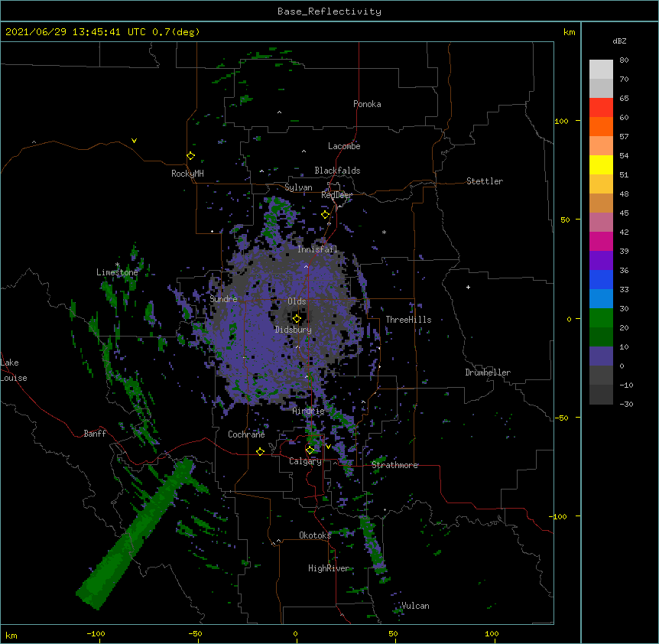Click the ThreeHills city label
The height and width of the screenshot is (644, 659).
408,320
